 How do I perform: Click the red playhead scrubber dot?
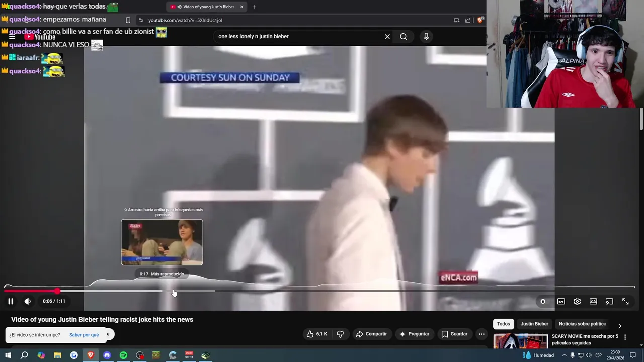tap(57, 291)
